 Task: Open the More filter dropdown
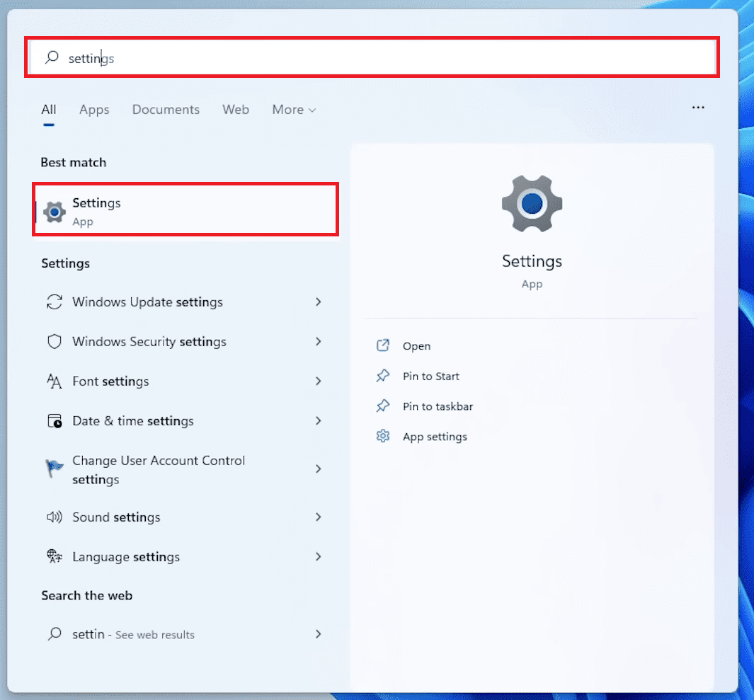coord(293,110)
